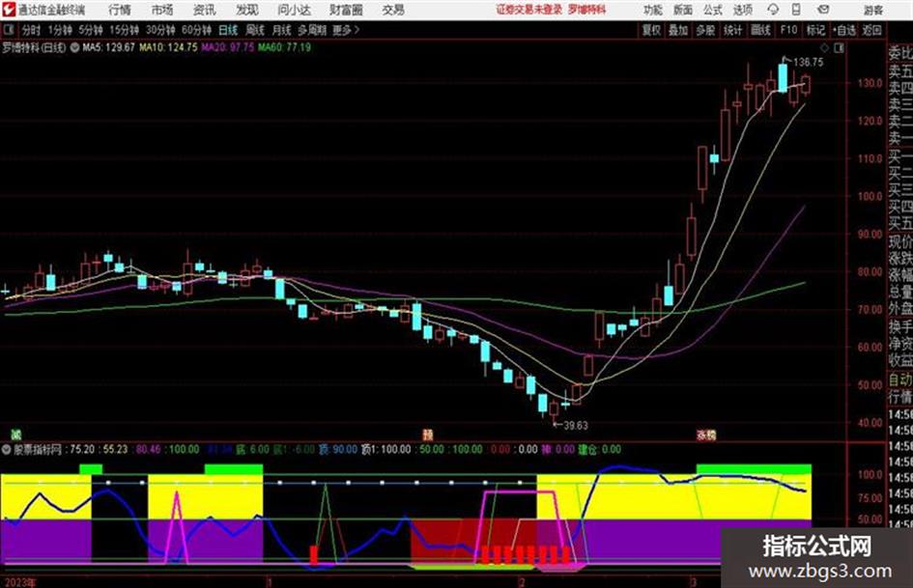The width and height of the screenshot is (913, 588).
Task: Select the 周线 weekly period tab
Action: (255, 30)
